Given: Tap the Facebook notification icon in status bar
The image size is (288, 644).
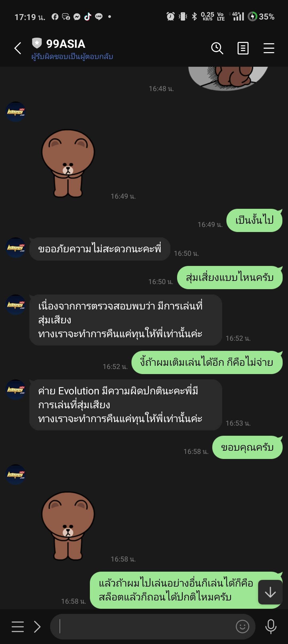Looking at the screenshot, I should click(x=55, y=17).
